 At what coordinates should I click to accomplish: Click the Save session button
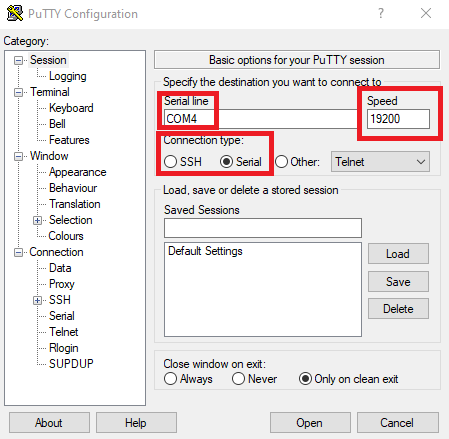(x=398, y=282)
